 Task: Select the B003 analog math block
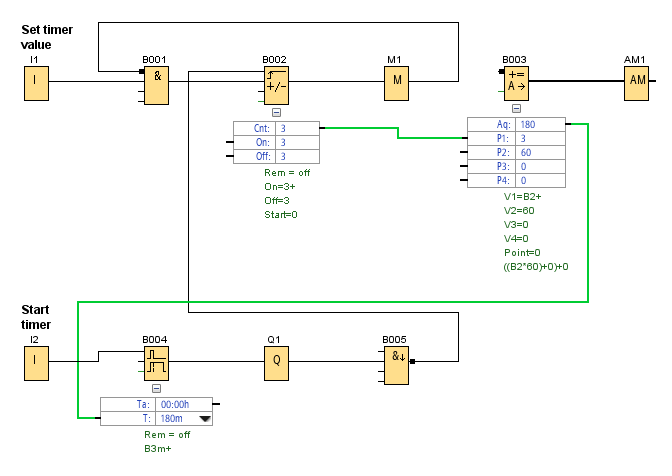516,83
